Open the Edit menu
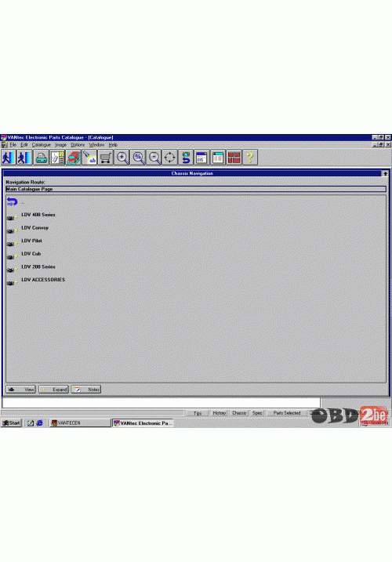392x562 pixels. point(24,145)
